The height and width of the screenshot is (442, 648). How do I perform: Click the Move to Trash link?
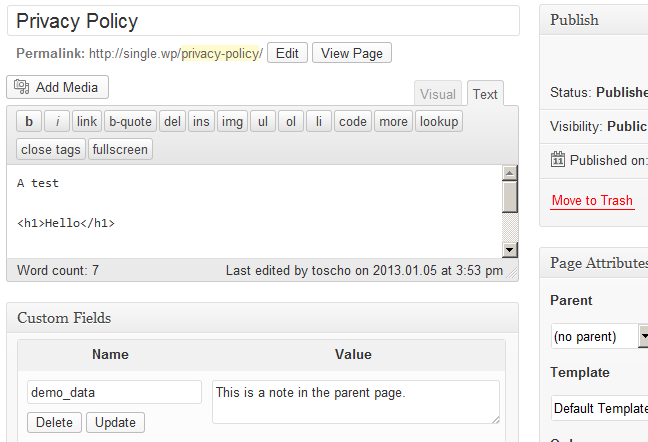click(x=592, y=200)
